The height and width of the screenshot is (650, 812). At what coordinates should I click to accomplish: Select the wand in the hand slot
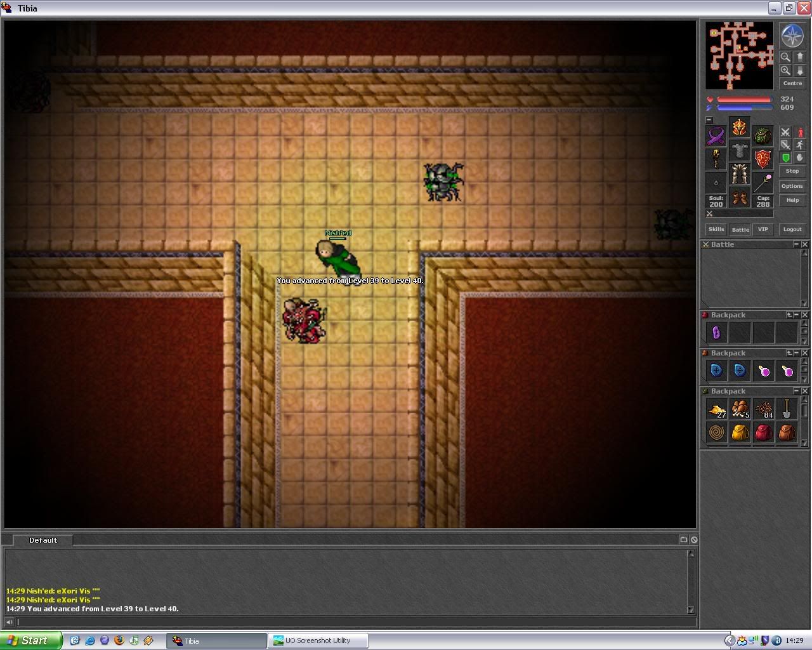(763, 183)
